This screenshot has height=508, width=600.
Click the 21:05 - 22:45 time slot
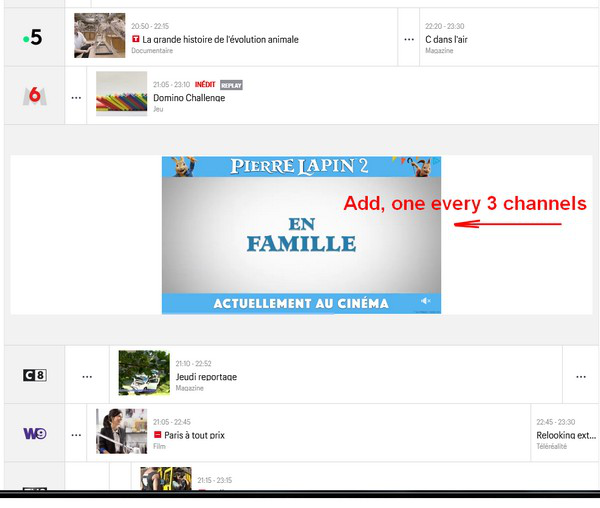click(172, 422)
